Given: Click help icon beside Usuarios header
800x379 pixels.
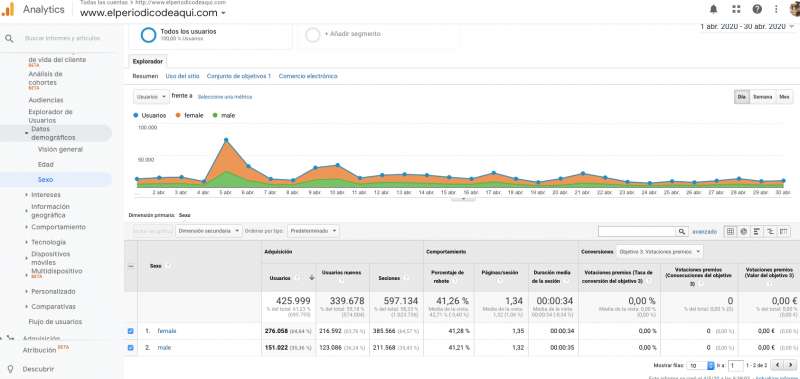Looking at the screenshot, I should (297, 278).
